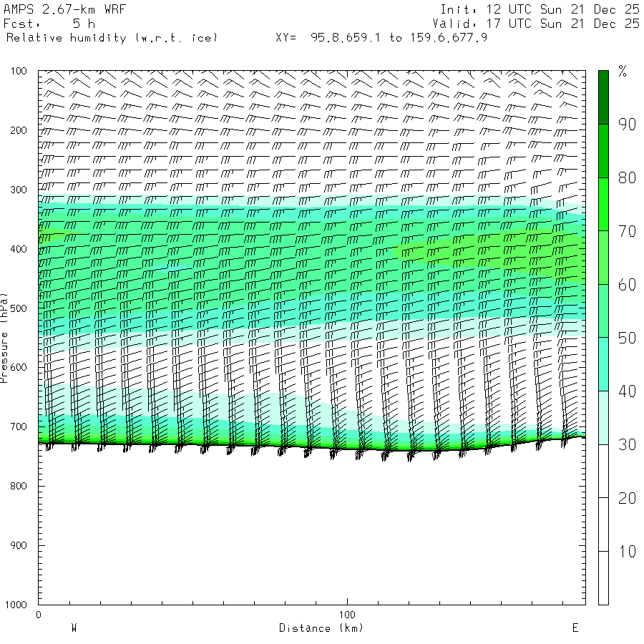Click the percent symbol above the colorbar
Screen dimensions: 644x644
pos(622,70)
